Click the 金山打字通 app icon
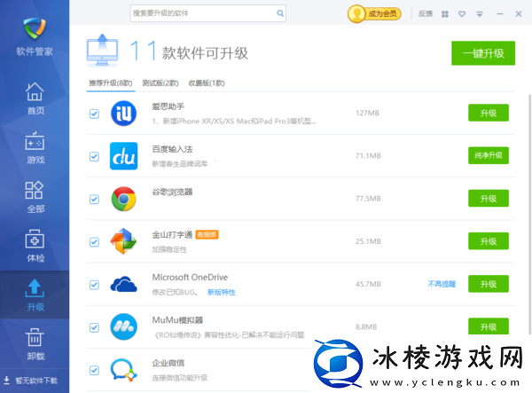Viewport: 532px width, 393px height. (123, 241)
